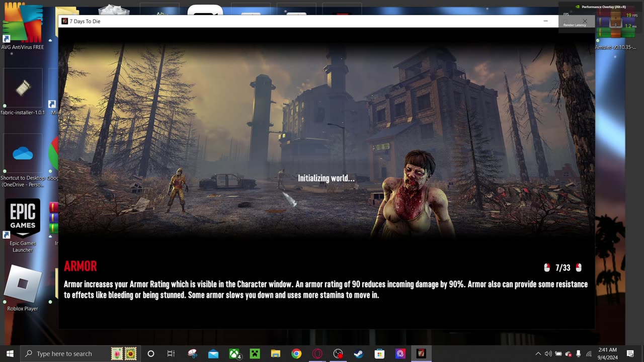Open AVG AntiVirus FREE desktop shortcut
The height and width of the screenshot is (362, 644).
pyautogui.click(x=23, y=26)
